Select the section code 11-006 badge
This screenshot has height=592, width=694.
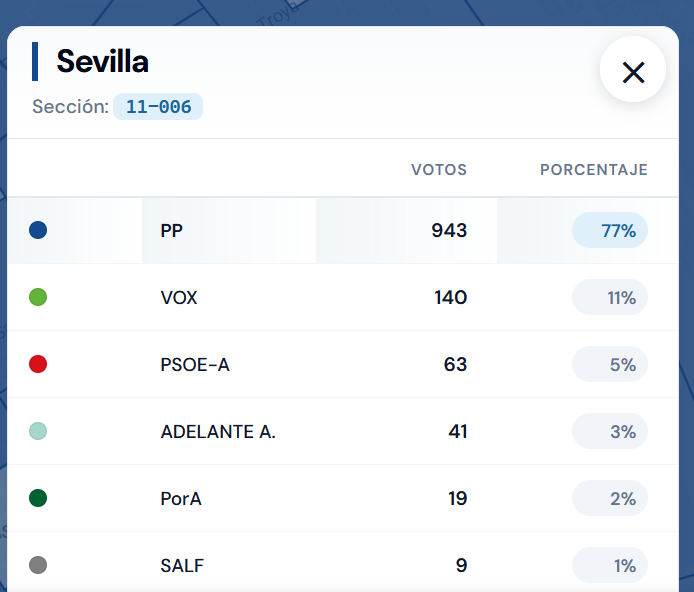click(x=158, y=107)
